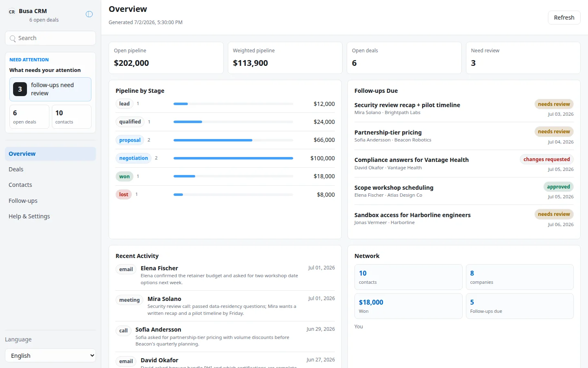Click the meeting activity tag

[129, 300]
